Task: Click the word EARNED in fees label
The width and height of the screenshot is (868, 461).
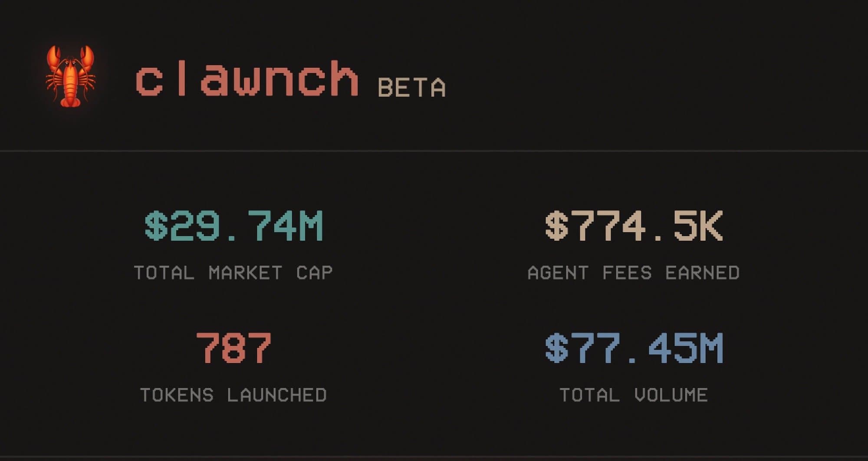Action: (x=702, y=273)
